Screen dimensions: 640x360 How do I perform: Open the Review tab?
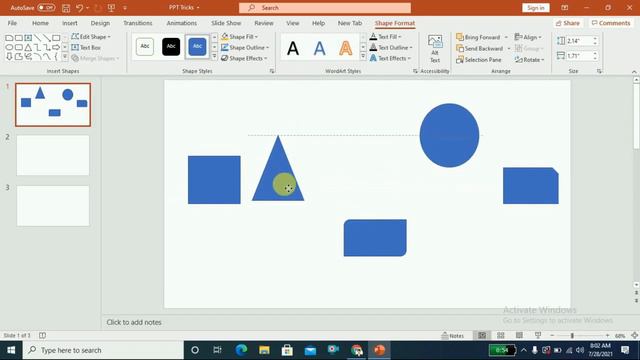click(264, 23)
